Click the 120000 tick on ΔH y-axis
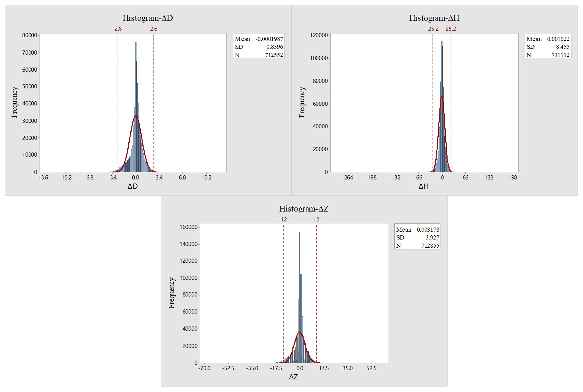The height and width of the screenshot is (392, 583). click(x=319, y=35)
